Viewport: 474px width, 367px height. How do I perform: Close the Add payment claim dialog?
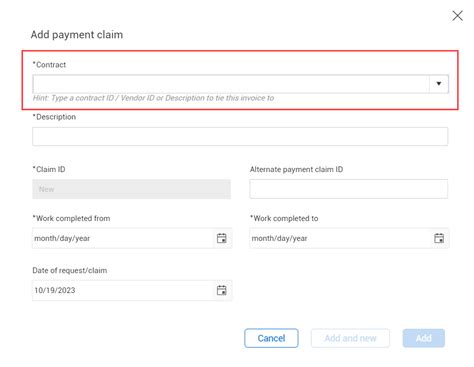[457, 15]
